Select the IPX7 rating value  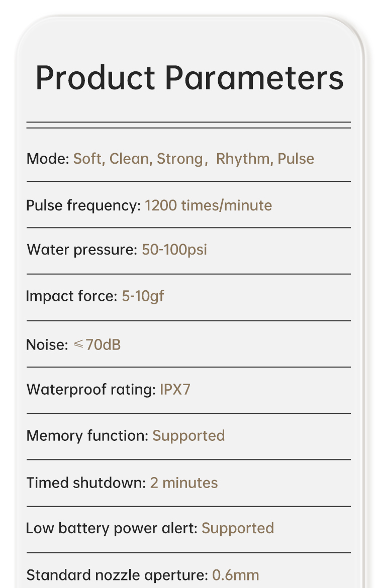pos(175,389)
